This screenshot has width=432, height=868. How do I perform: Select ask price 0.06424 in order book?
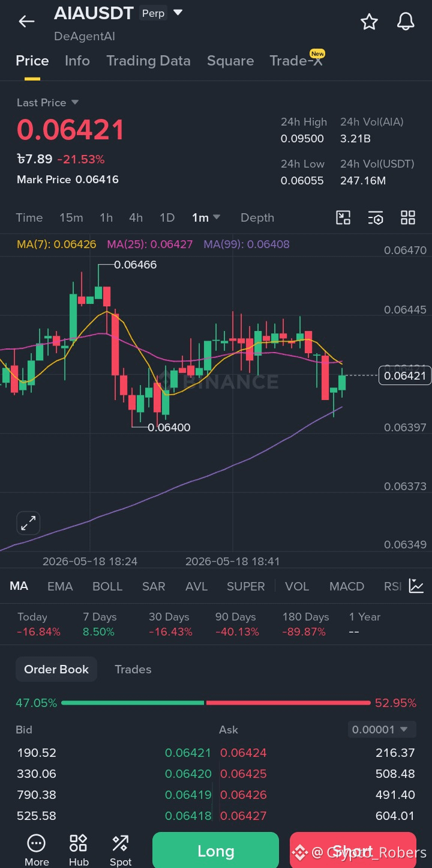(243, 753)
